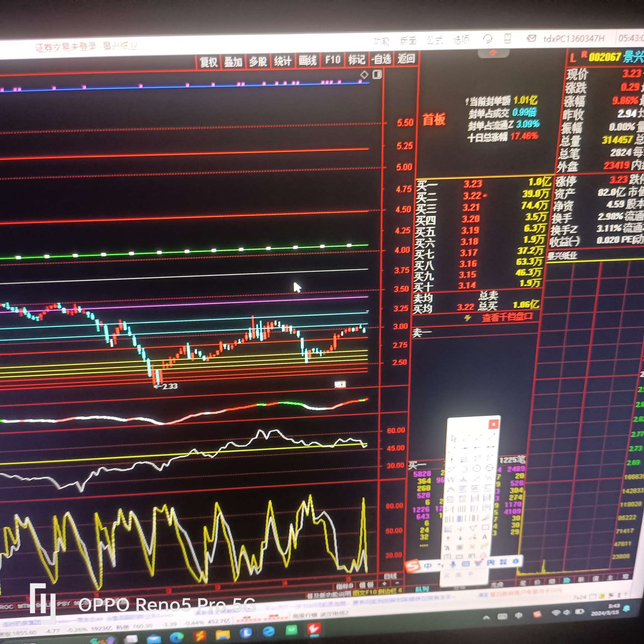Toggle the 中 Chinese mode on IME bar
The image size is (644, 644).
[427, 566]
